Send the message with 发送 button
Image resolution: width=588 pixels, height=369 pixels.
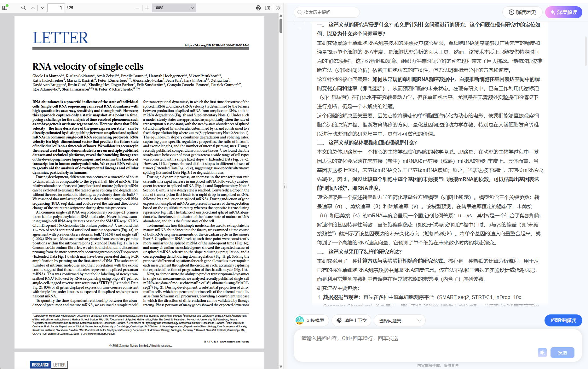[x=562, y=353]
